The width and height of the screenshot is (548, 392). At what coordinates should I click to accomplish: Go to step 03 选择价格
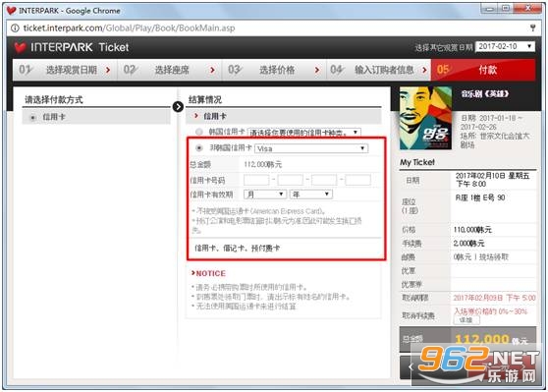coord(274,70)
